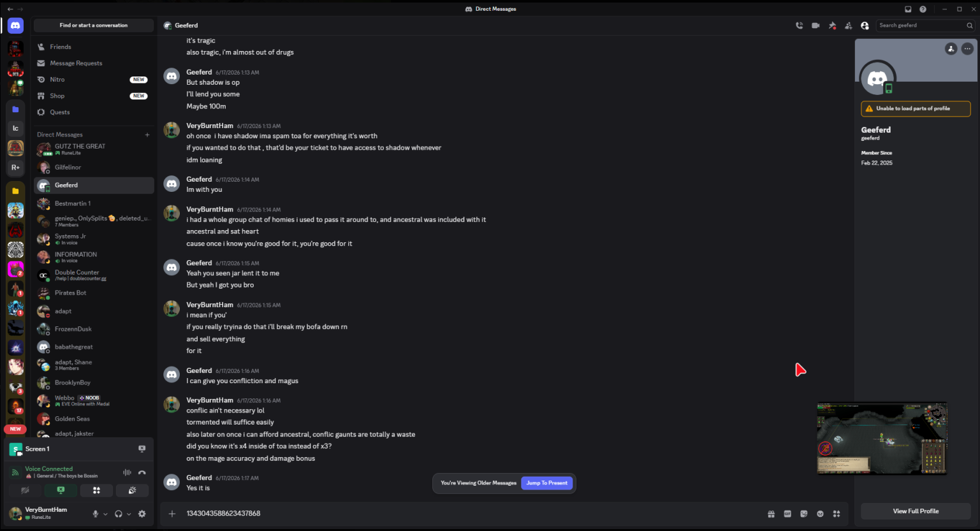Open Pirates Bot DM

pyautogui.click(x=94, y=293)
